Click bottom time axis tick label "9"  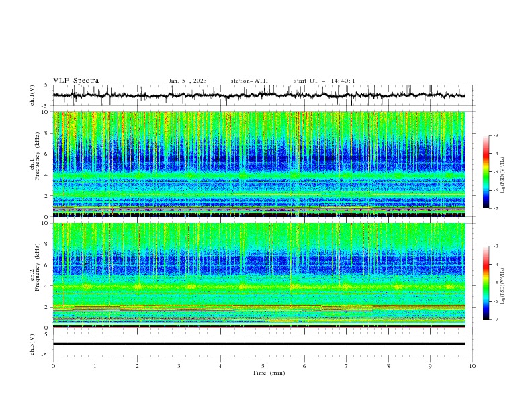[430, 366]
